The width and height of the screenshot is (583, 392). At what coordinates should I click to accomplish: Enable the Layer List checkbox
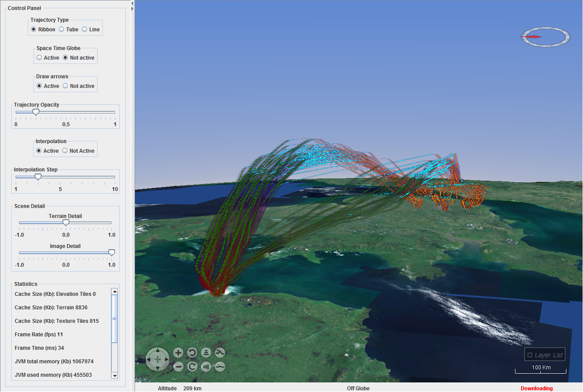pos(530,355)
